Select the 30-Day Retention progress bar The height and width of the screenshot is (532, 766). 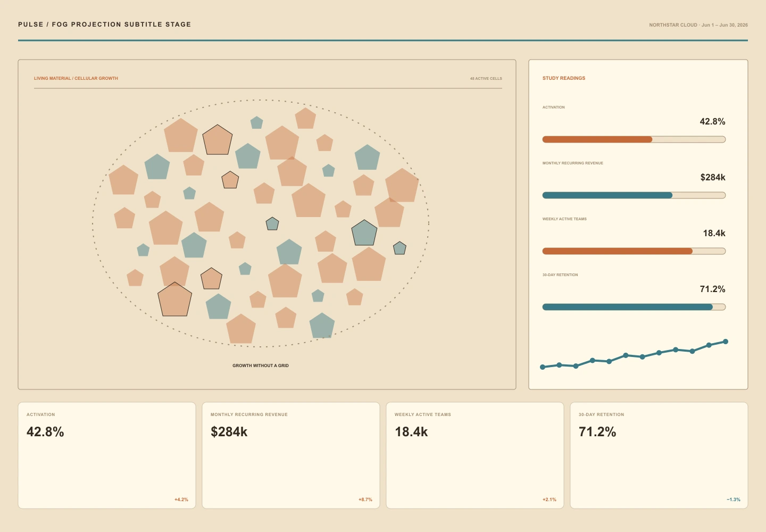click(x=634, y=307)
